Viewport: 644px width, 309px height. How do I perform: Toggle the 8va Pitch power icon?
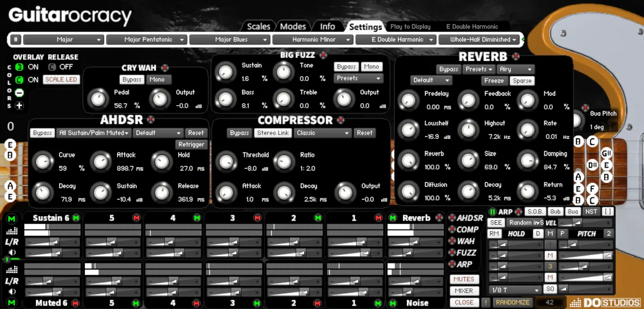pyautogui.click(x=586, y=107)
